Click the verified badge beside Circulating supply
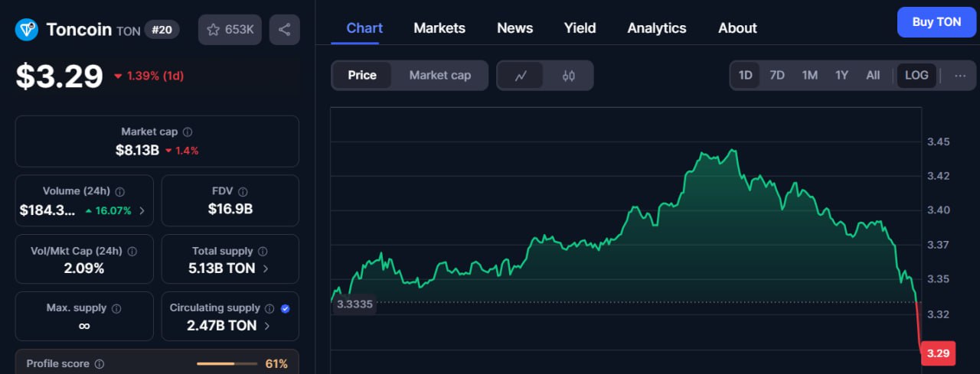 pyautogui.click(x=286, y=309)
